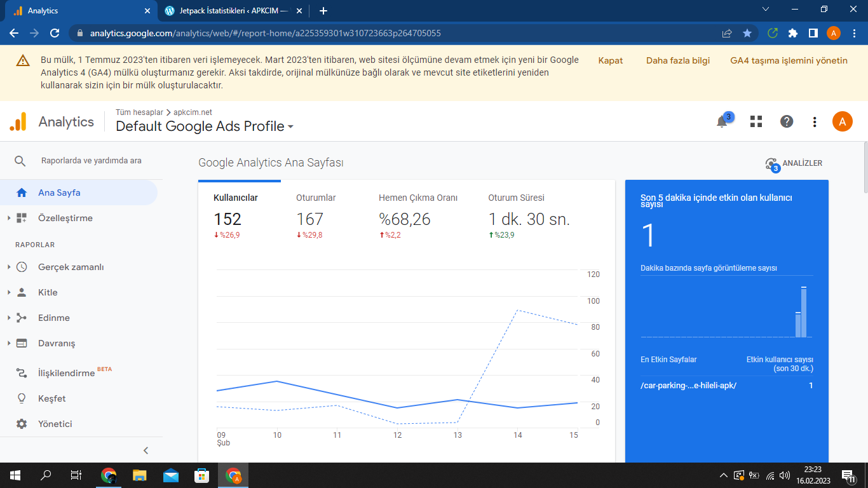Click the Ana Sayfa home icon

pyautogui.click(x=22, y=193)
